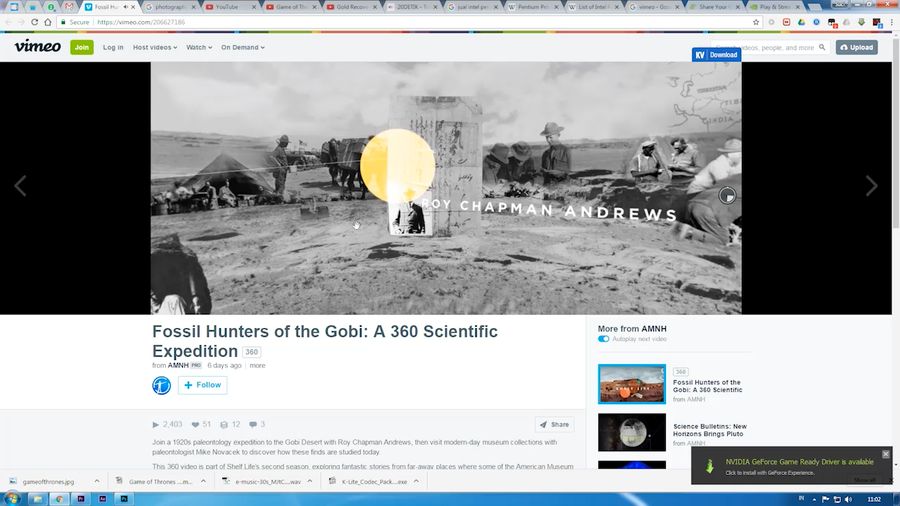Go to the previous video arrow
Viewport: 900px width, 506px height.
20,186
